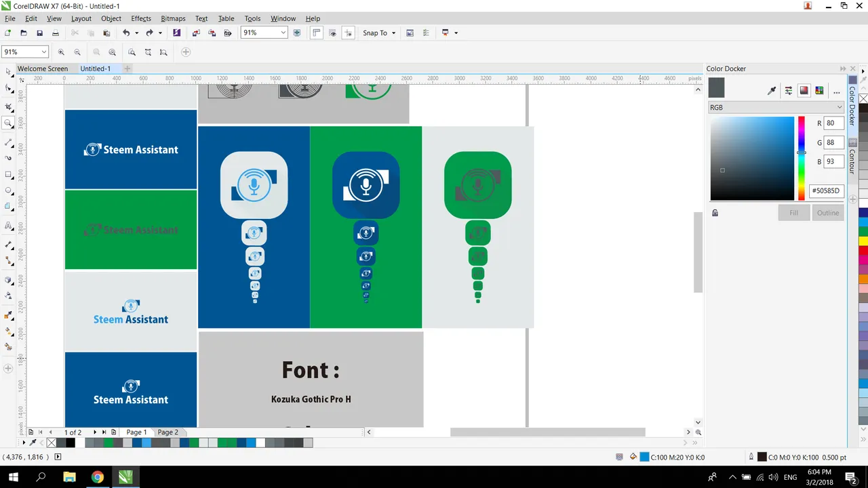Click the Export toolbar icon
Image resolution: width=868 pixels, height=488 pixels.
(x=212, y=33)
